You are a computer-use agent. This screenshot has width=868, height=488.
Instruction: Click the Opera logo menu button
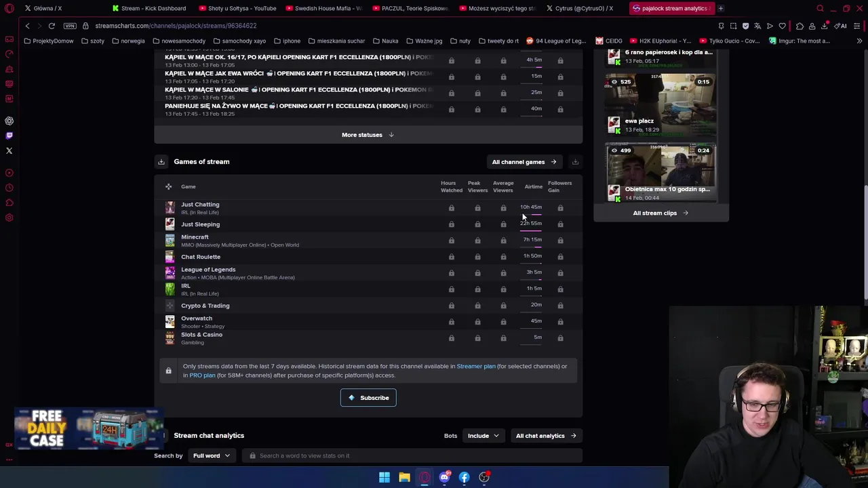click(9, 8)
